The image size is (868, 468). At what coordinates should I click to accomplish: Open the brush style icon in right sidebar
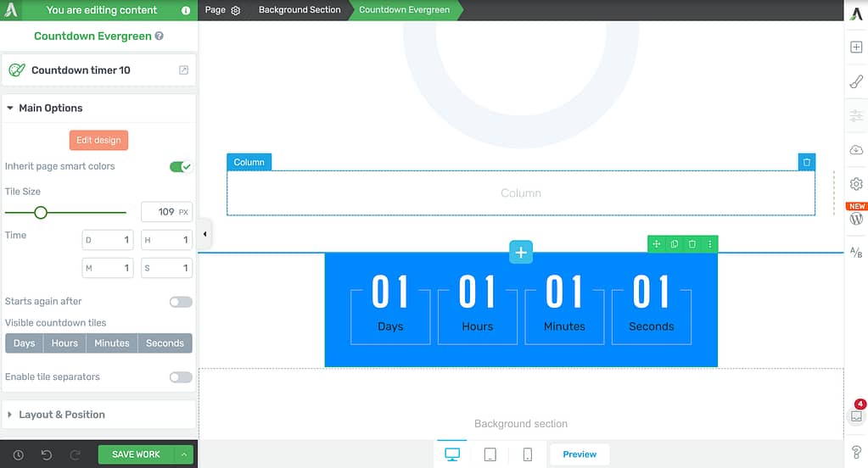(x=856, y=82)
